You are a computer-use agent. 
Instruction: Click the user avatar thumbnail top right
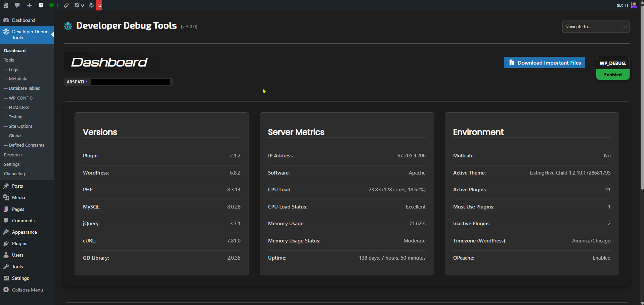coord(634,5)
